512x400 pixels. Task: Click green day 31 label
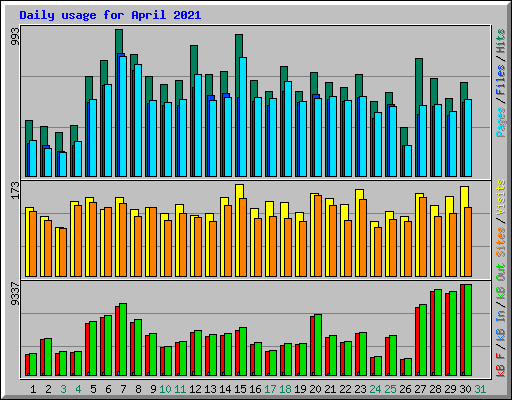[x=480, y=389]
